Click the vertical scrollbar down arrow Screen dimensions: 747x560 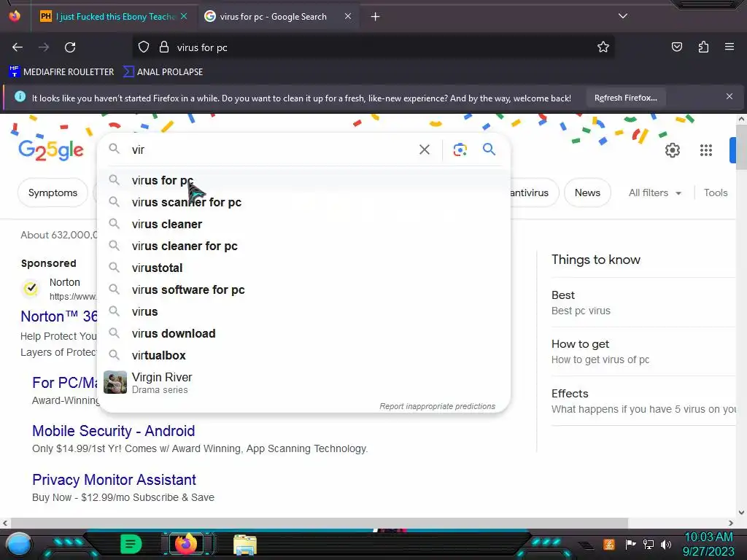[x=741, y=513]
